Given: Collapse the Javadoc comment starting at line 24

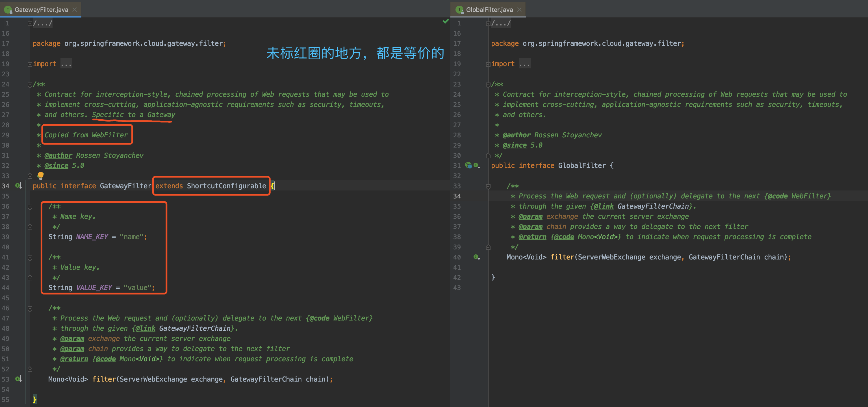Looking at the screenshot, I should [30, 84].
